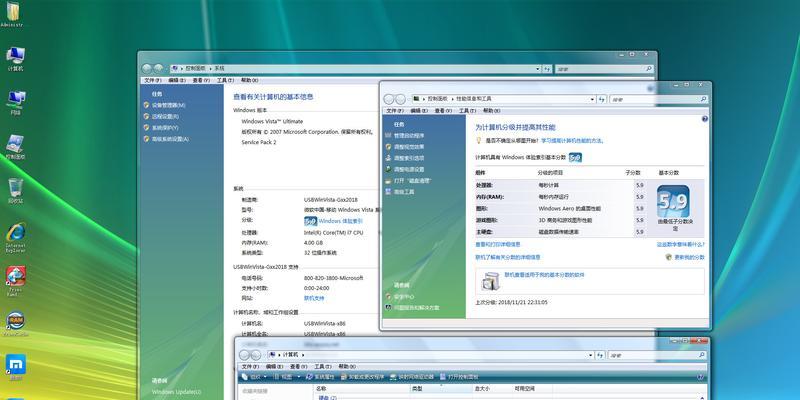Expand the Computer window address bar dropdown
Screen dimensions: 800x400
(x=591, y=355)
